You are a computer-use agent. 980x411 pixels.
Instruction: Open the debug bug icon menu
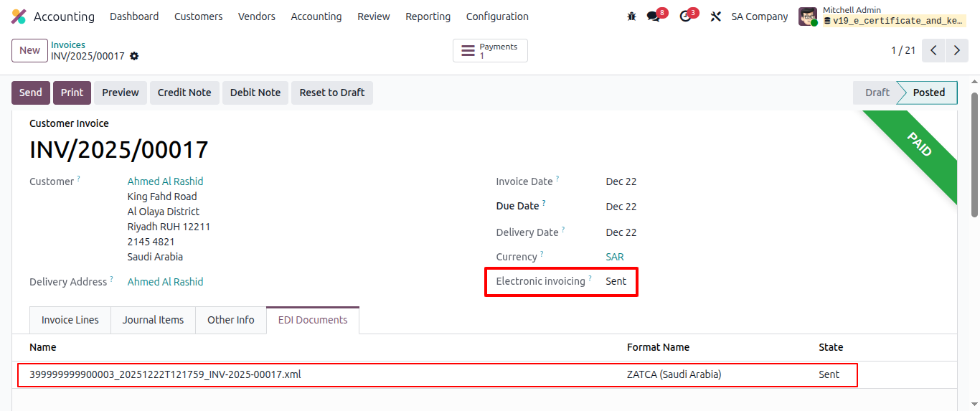click(631, 16)
